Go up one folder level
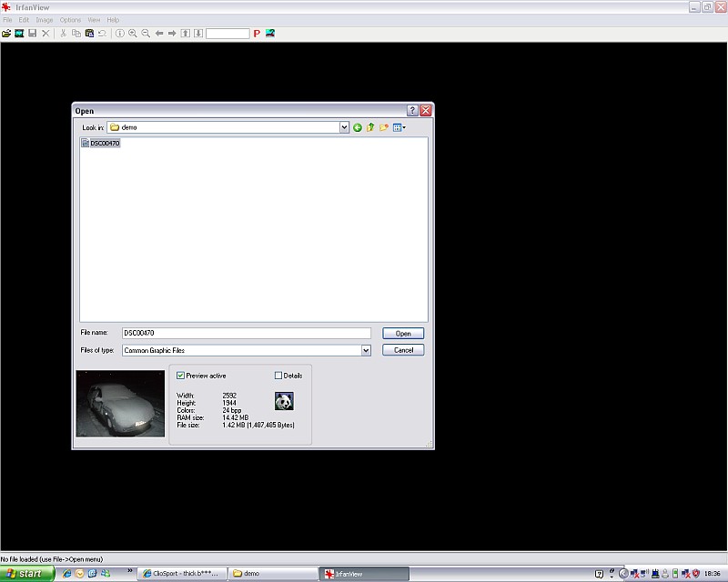This screenshot has width=728, height=582. click(370, 127)
